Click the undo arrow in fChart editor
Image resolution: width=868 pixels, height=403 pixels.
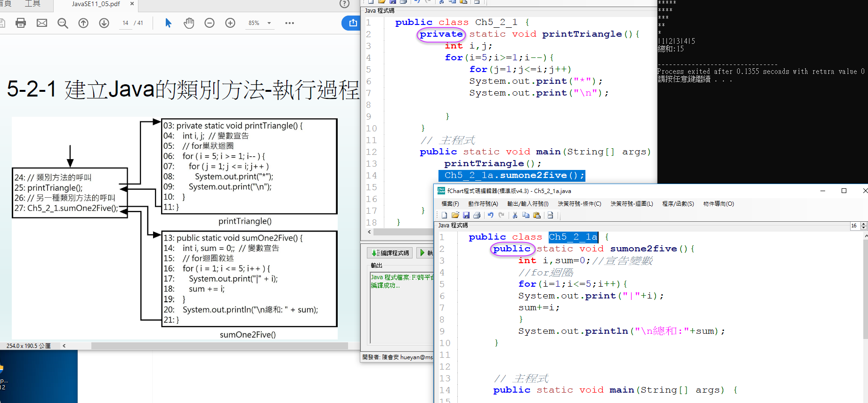490,215
